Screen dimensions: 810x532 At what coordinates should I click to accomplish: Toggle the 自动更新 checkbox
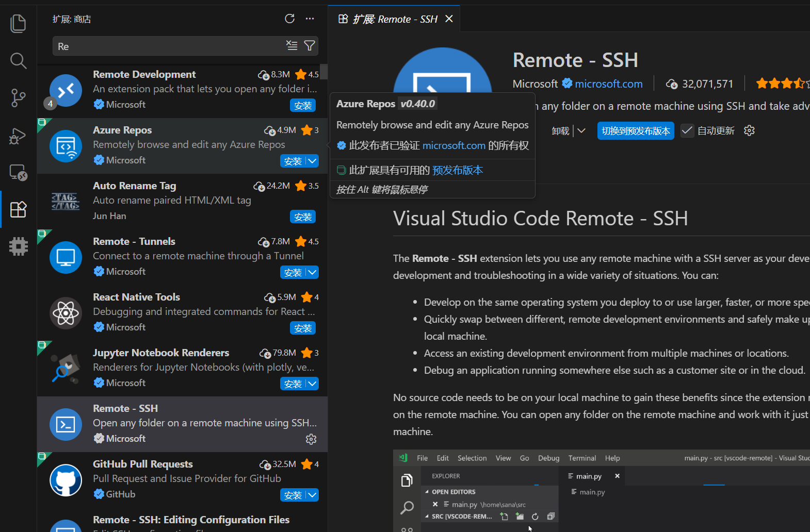click(x=687, y=131)
